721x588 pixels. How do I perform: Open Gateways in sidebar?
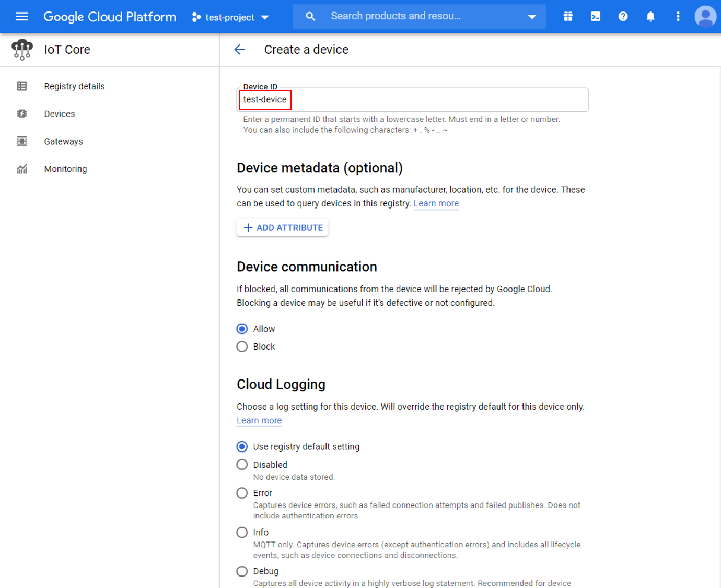[63, 142]
